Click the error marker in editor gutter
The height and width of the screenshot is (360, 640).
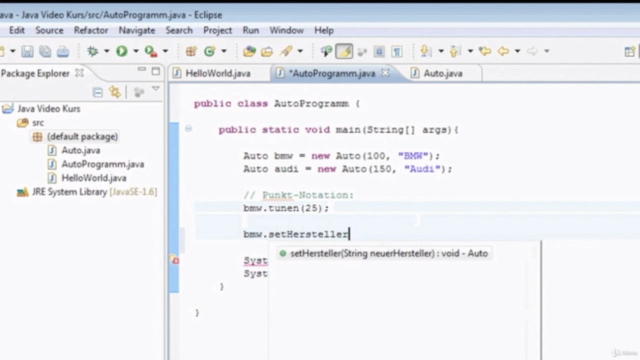pyautogui.click(x=175, y=260)
